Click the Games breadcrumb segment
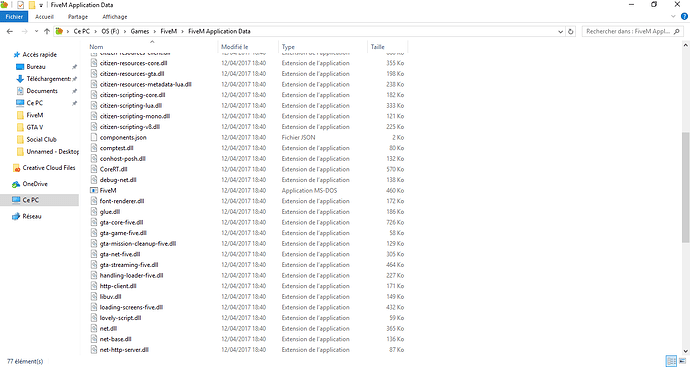The image size is (690, 367). click(x=139, y=31)
